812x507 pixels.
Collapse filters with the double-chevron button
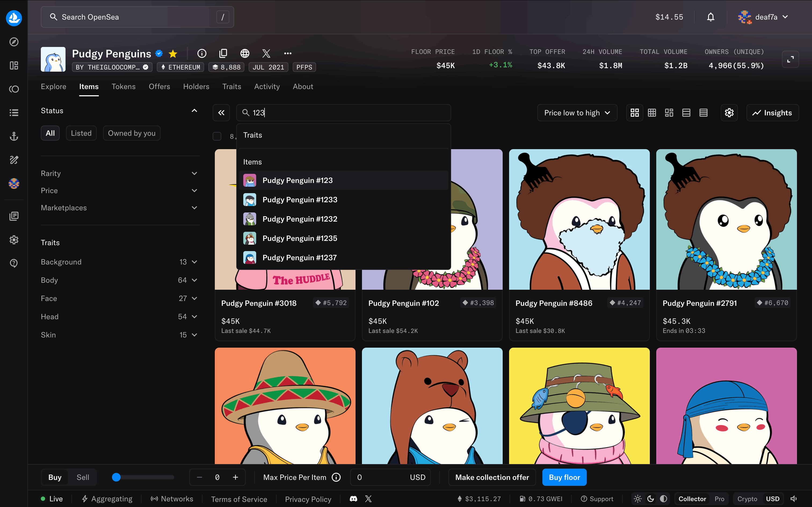tap(221, 113)
